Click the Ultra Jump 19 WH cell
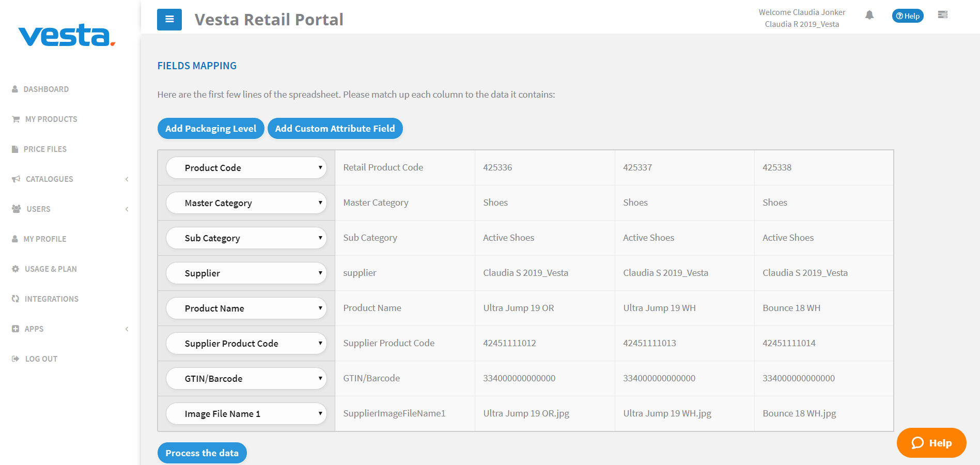This screenshot has height=465, width=980. click(685, 308)
